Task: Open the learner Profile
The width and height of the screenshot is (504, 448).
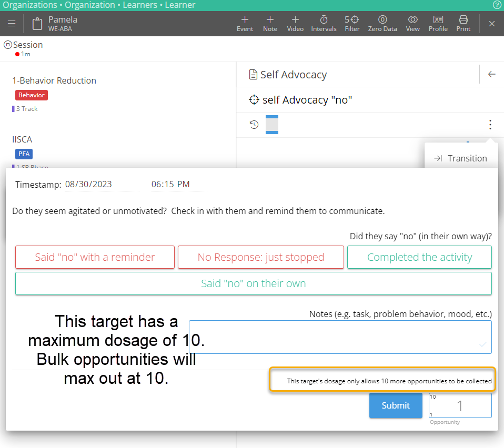Action: tap(438, 24)
